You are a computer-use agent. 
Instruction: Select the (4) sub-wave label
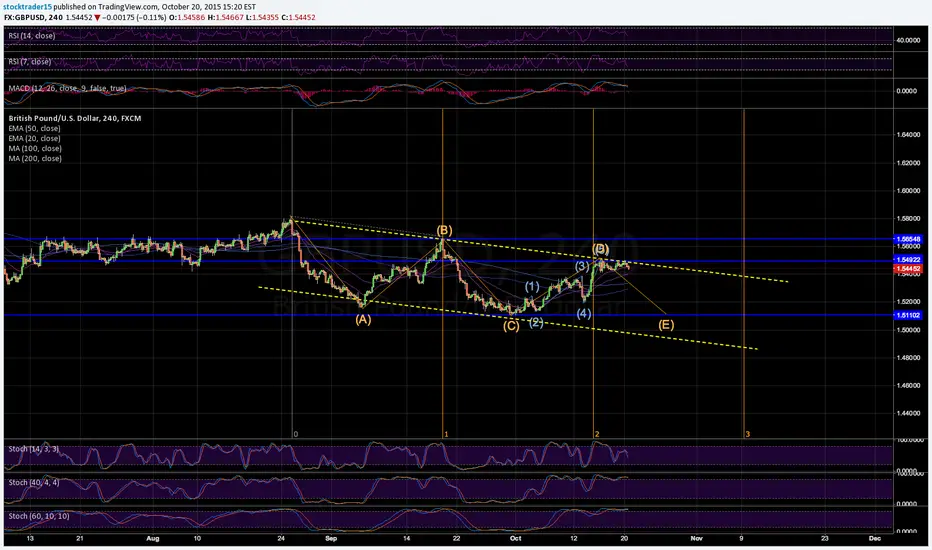click(x=584, y=313)
